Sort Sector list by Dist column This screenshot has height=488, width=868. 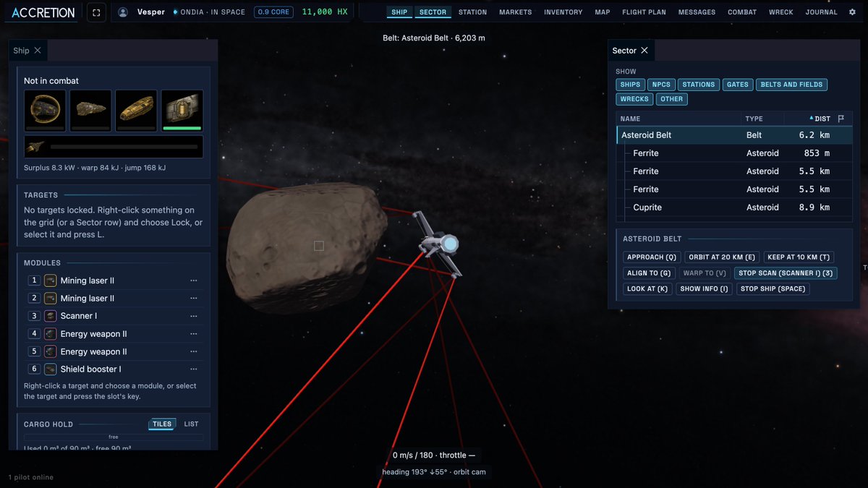coord(820,119)
